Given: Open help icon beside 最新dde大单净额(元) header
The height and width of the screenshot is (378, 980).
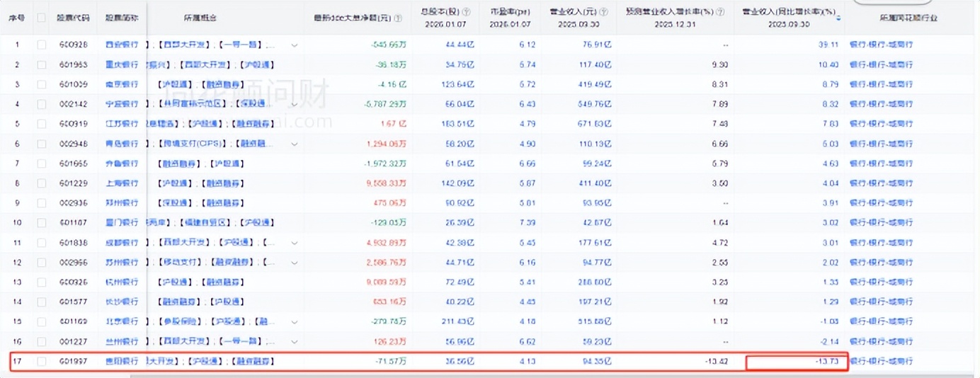Looking at the screenshot, I should click(x=398, y=18).
